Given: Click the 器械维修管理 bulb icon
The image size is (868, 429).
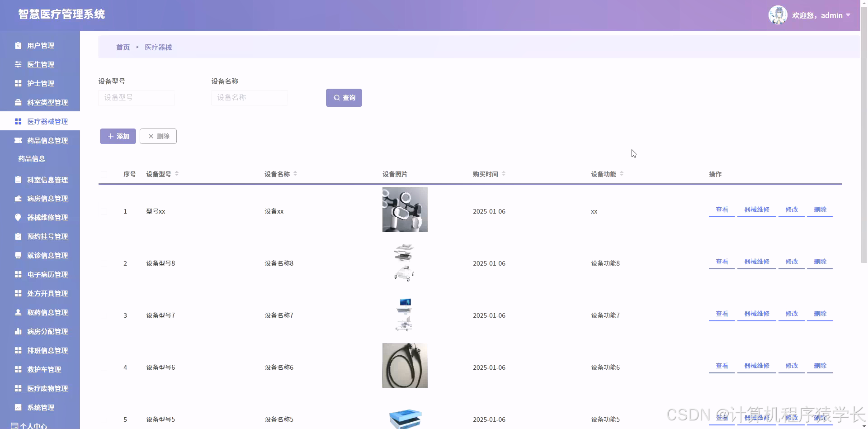Looking at the screenshot, I should pos(18,217).
